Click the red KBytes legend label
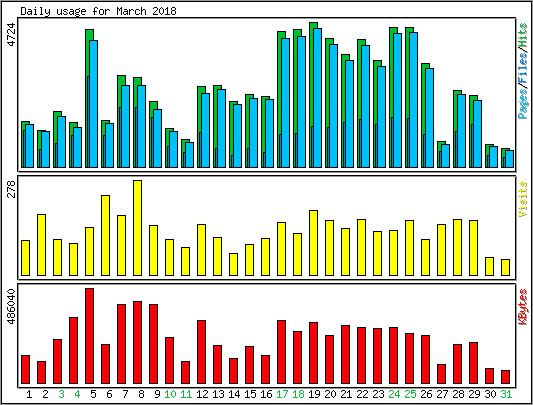 pyautogui.click(x=523, y=307)
